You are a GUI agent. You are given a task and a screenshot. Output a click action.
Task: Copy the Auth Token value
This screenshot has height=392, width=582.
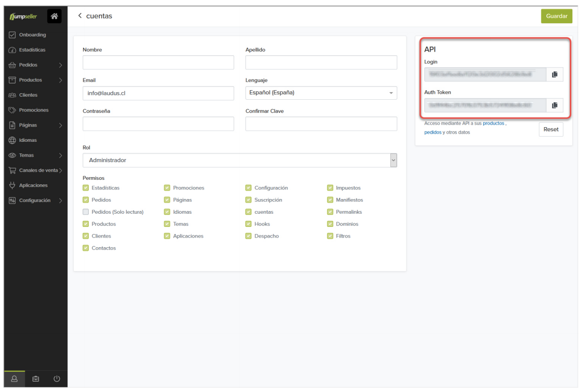click(554, 105)
